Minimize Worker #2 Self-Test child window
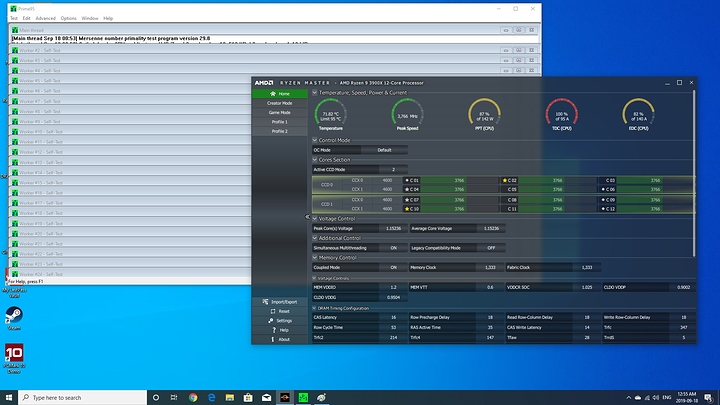The width and height of the screenshot is (720, 405). pos(506,50)
